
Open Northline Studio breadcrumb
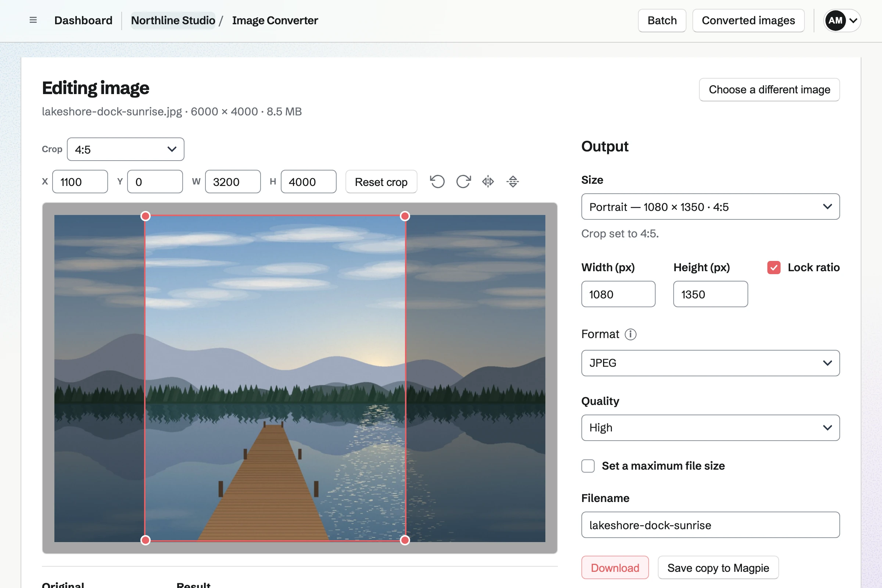(173, 20)
